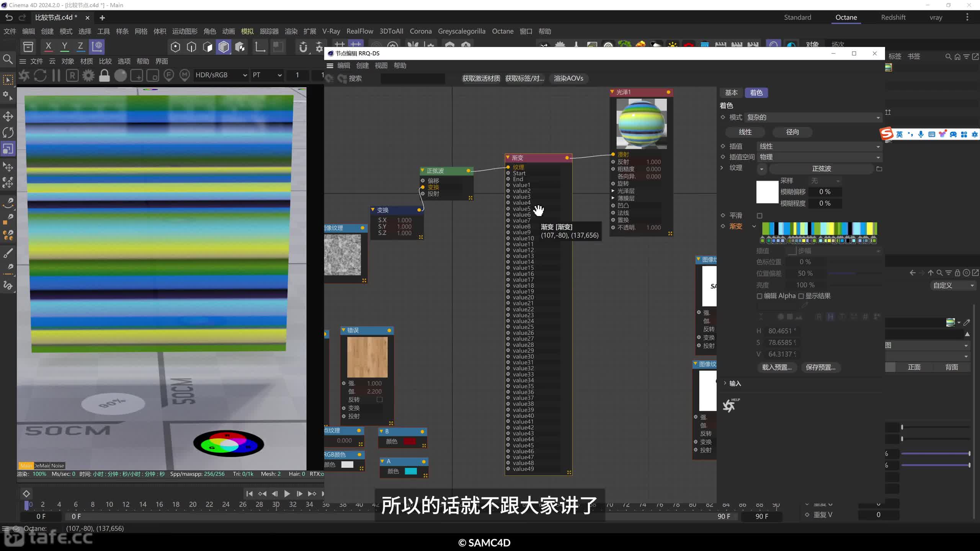Switch to the Standard layout tab
980x551 pixels.
pyautogui.click(x=797, y=17)
